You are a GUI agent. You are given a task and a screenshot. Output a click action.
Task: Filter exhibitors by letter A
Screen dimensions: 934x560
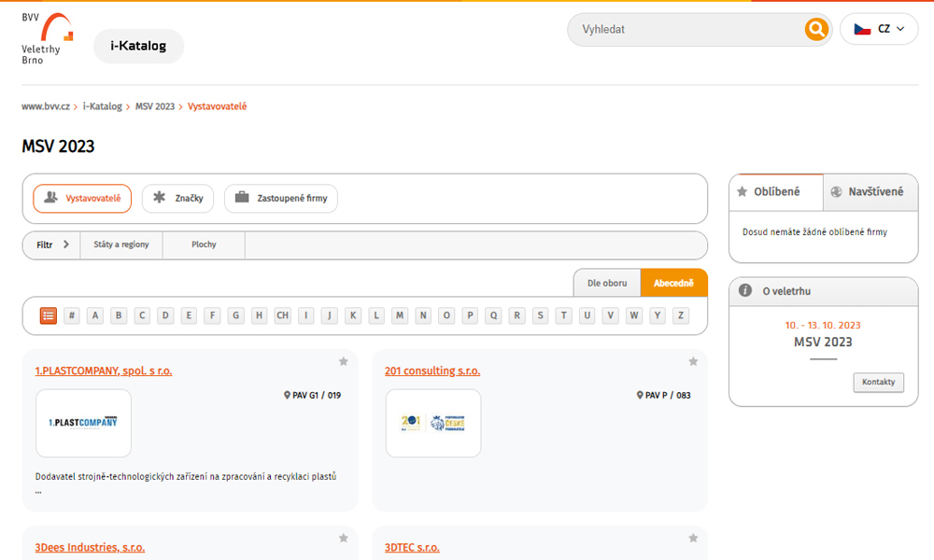(x=94, y=315)
